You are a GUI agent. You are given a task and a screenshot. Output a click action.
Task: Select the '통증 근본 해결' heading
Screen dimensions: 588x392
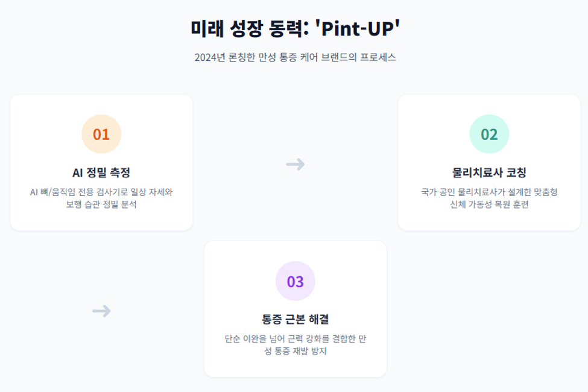pyautogui.click(x=295, y=319)
